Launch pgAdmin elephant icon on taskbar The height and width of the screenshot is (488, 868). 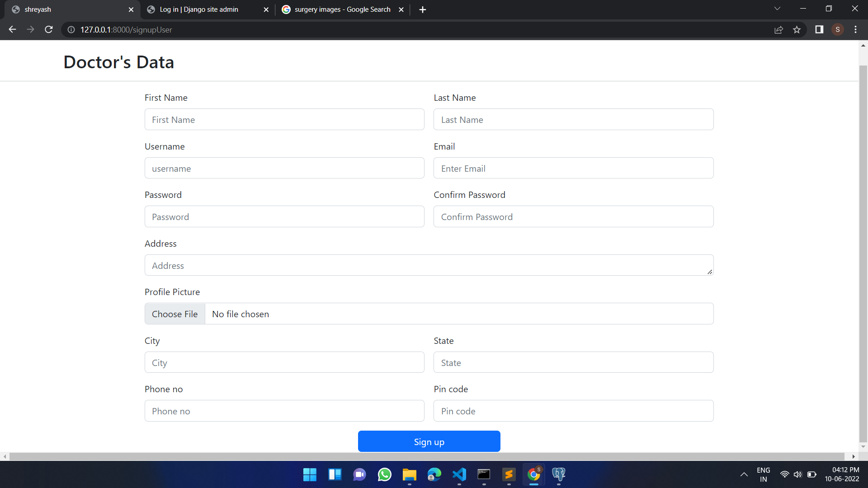click(558, 474)
